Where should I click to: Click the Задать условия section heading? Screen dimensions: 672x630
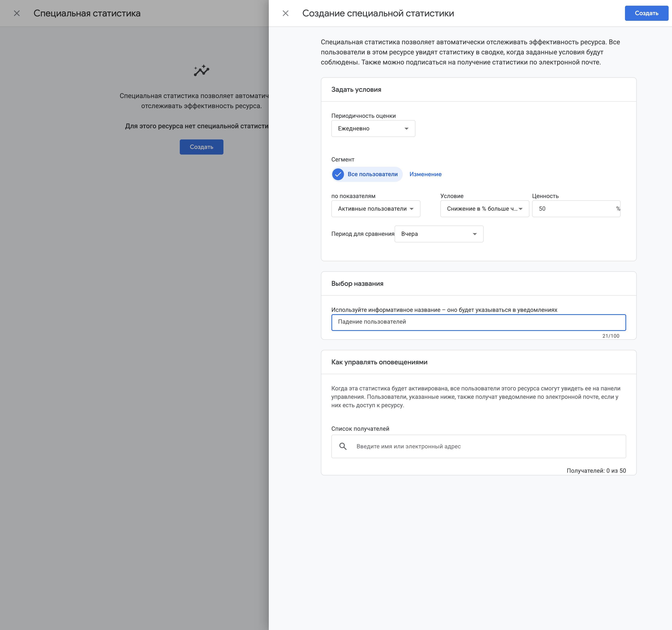coord(356,90)
